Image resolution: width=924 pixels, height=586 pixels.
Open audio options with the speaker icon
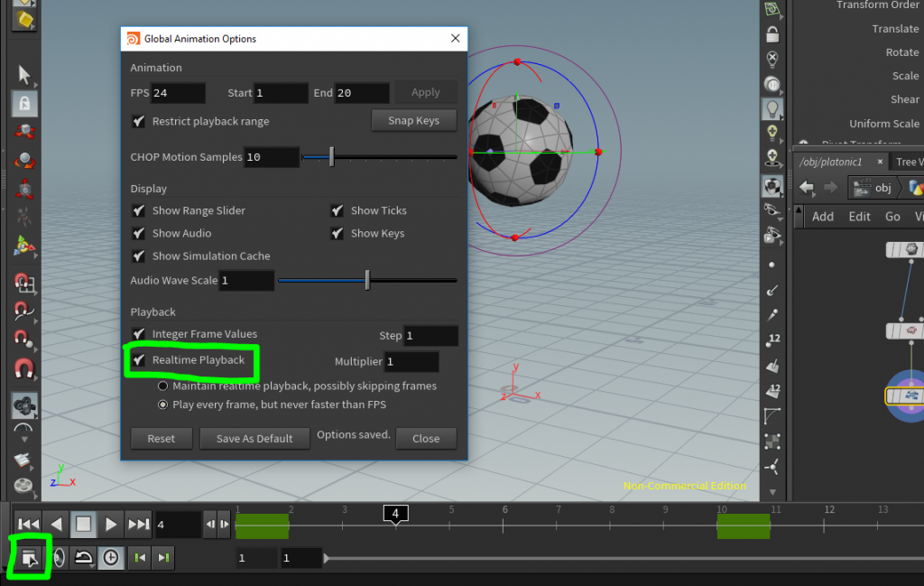pos(59,557)
